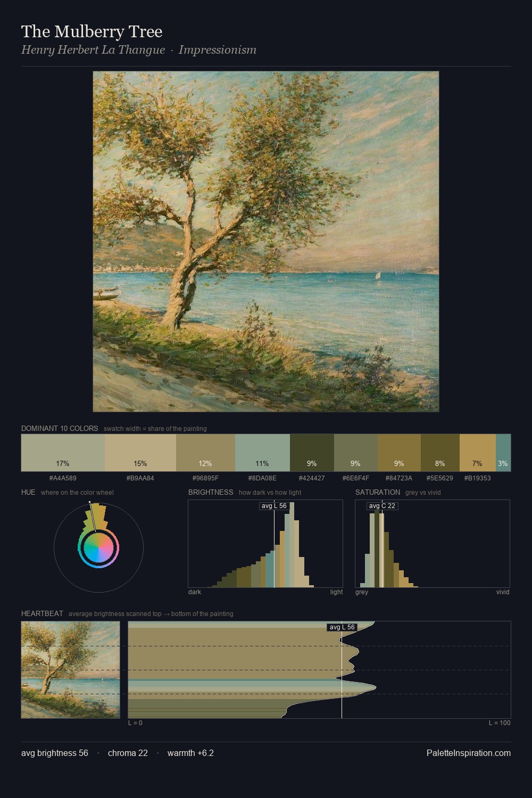Click the 'HEARTBEAT' section heading
532x798 pixels.
(42, 613)
